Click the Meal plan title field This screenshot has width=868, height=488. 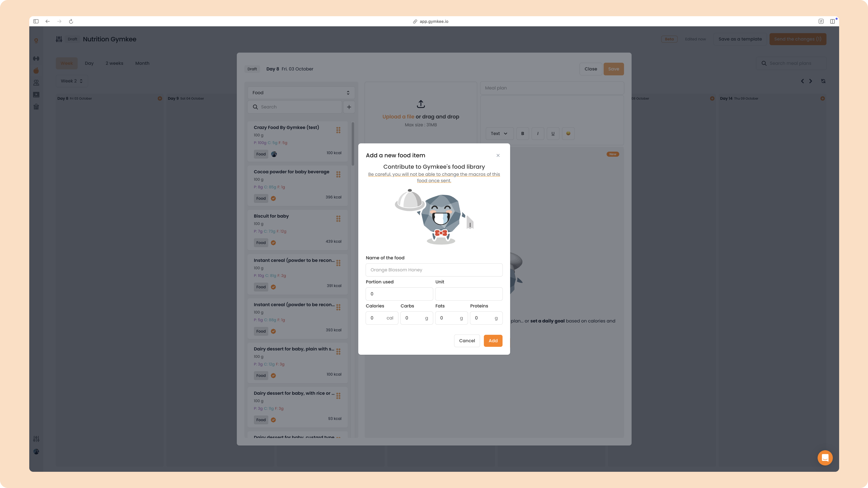click(x=552, y=88)
